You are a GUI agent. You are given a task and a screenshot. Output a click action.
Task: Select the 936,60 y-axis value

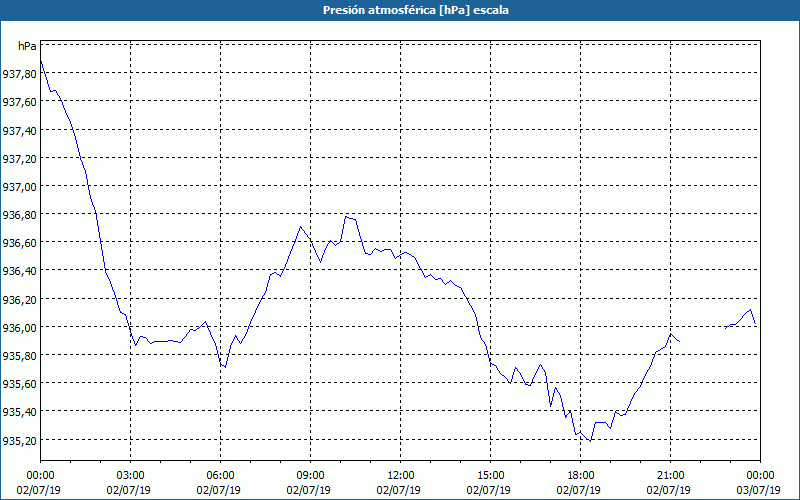(19, 243)
